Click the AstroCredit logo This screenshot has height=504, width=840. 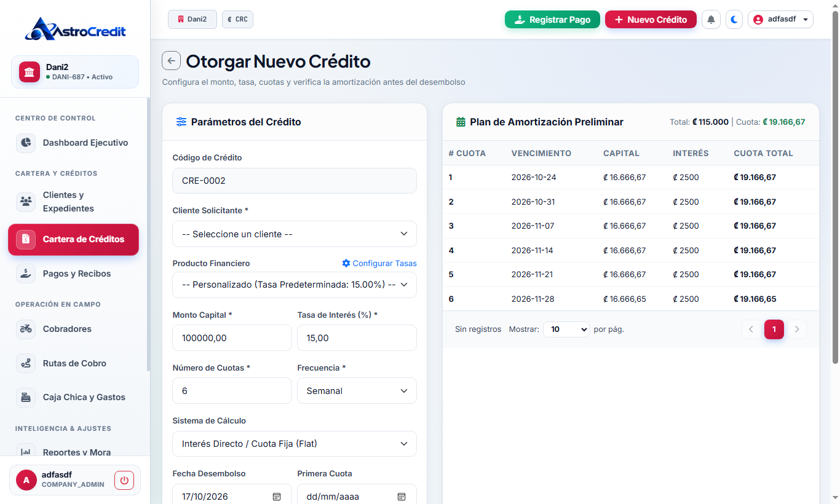tap(75, 29)
